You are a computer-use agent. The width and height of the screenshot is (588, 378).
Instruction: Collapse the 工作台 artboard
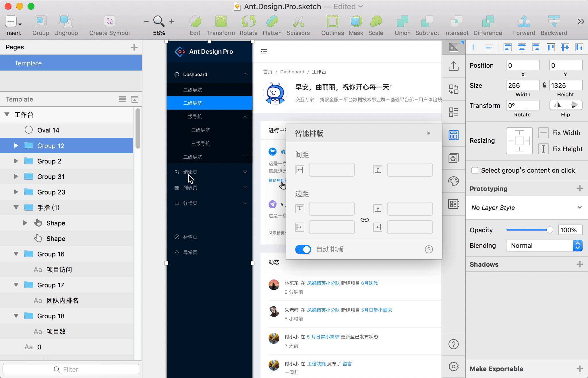tap(7, 115)
